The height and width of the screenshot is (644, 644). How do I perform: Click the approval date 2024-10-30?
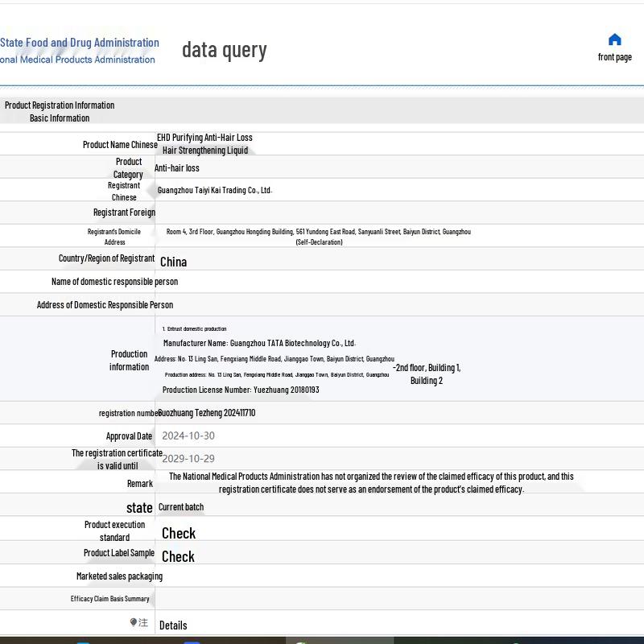tap(188, 436)
